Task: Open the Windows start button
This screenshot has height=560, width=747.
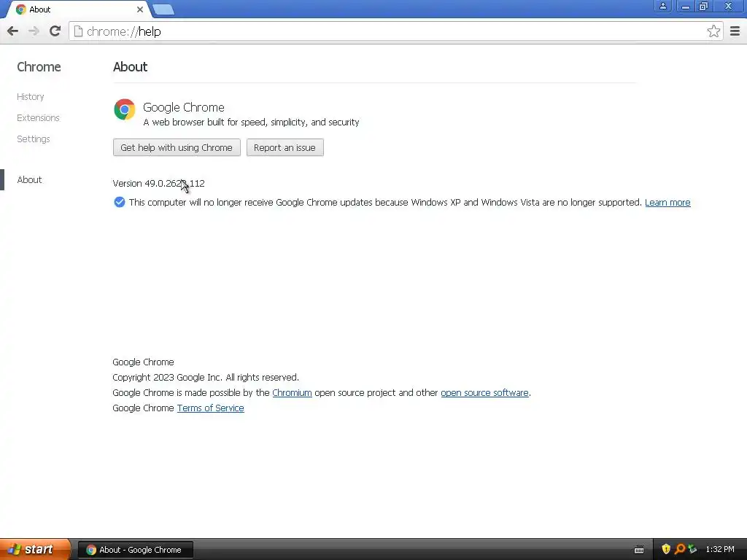Action: click(35, 549)
